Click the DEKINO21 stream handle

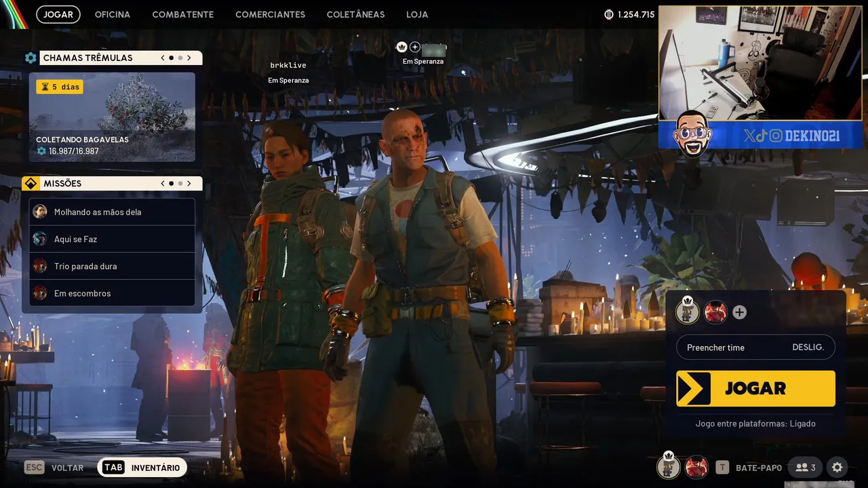coord(812,136)
